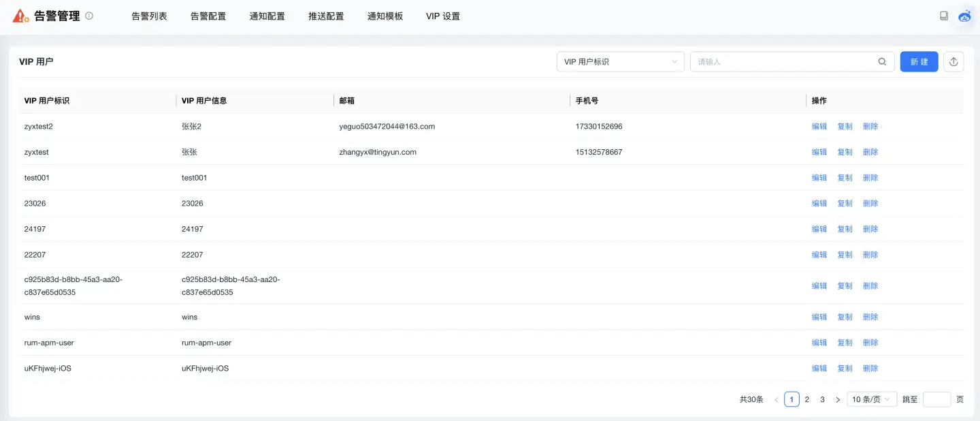
Task: Open the 通知配置 menu item
Action: tap(267, 16)
